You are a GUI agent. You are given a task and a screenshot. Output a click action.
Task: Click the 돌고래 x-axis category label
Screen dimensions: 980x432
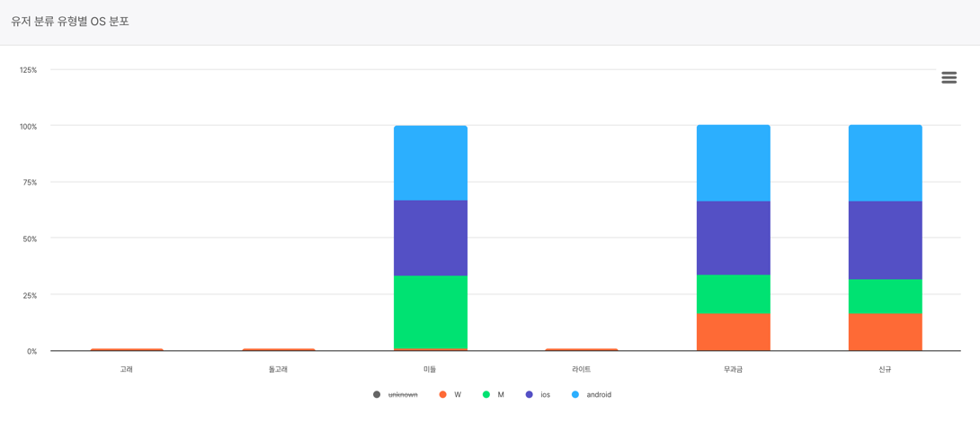tap(278, 369)
